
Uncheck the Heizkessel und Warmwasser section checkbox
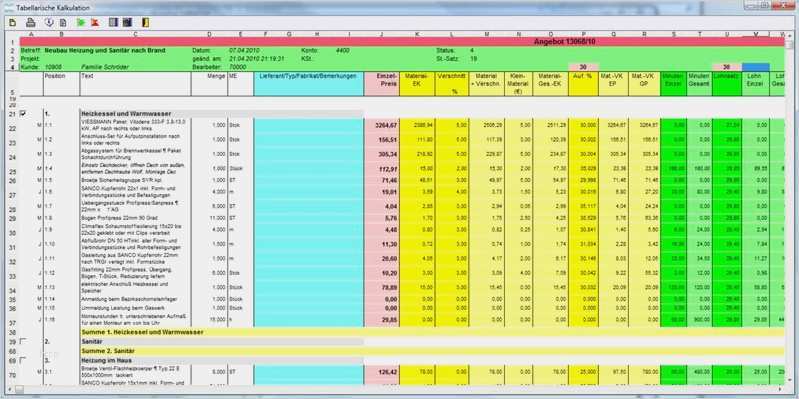(x=22, y=114)
